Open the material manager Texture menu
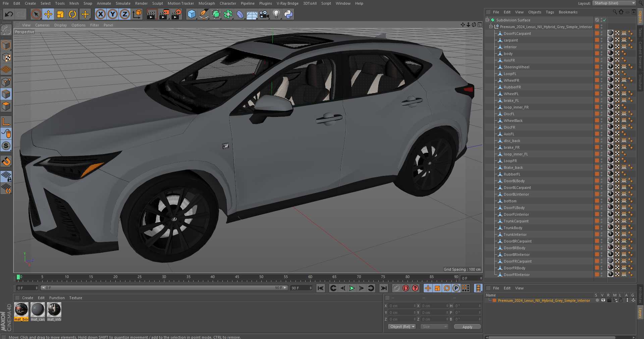The width and height of the screenshot is (644, 339). pos(75,298)
